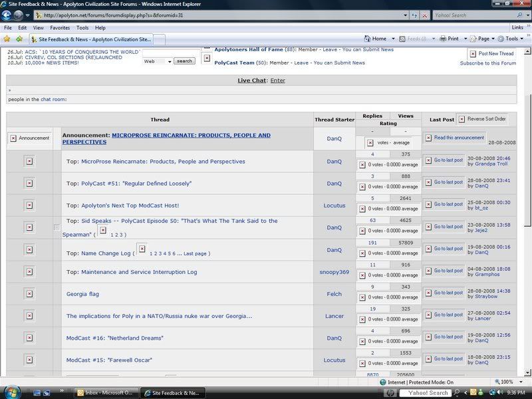
Task: Open the Help menu
Action: pos(100,28)
